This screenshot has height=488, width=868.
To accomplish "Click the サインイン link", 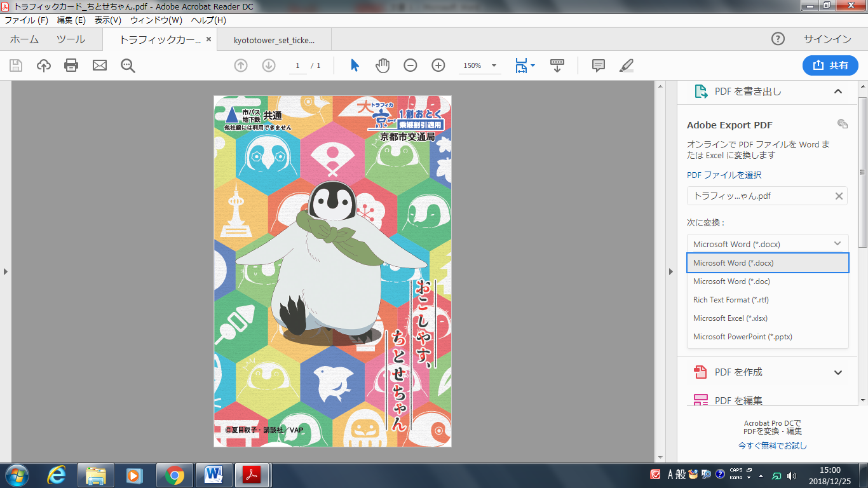I will tap(827, 39).
